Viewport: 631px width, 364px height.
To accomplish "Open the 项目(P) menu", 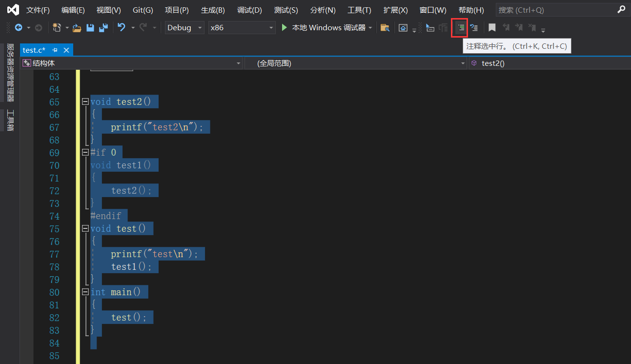I will [177, 10].
